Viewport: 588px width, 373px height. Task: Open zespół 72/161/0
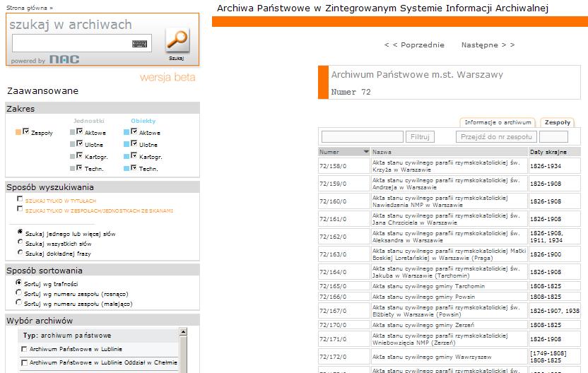coord(333,219)
